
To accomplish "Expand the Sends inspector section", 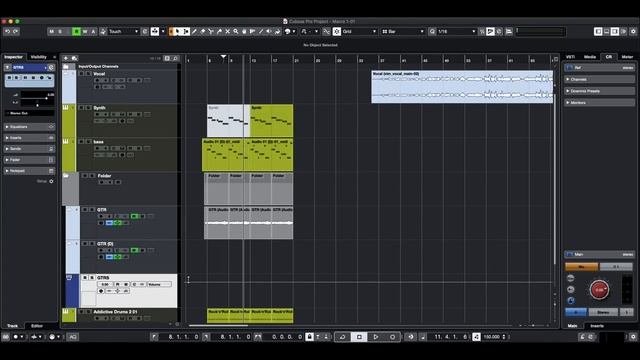I will coord(29,149).
